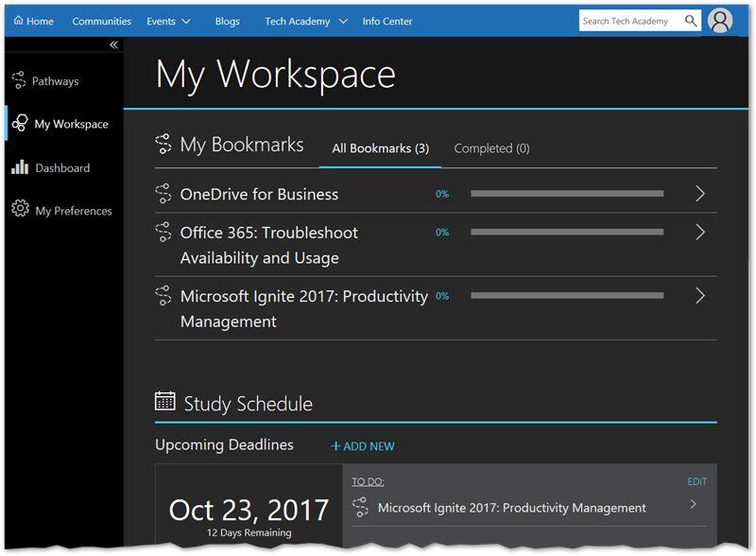
Task: Click the Dashboard bar chart icon
Action: point(20,167)
